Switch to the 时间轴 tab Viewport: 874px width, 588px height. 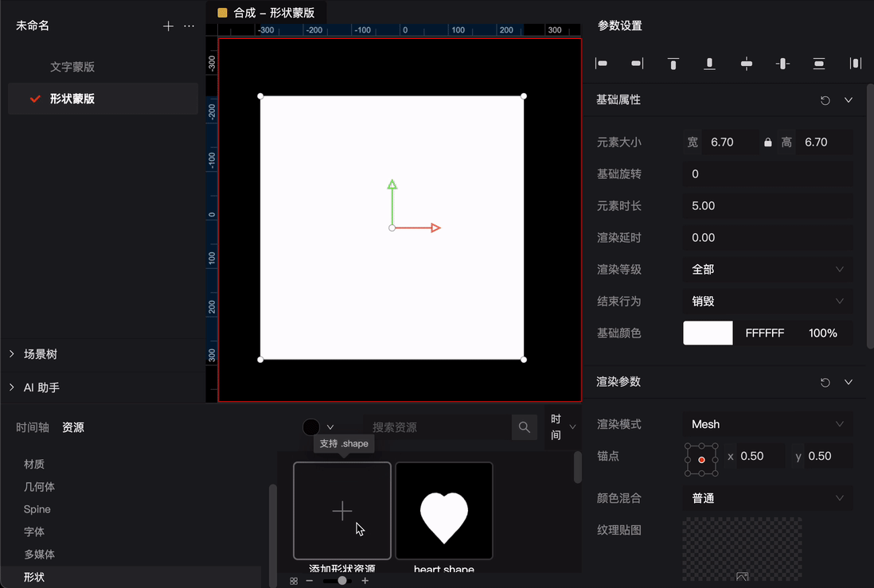click(x=33, y=427)
